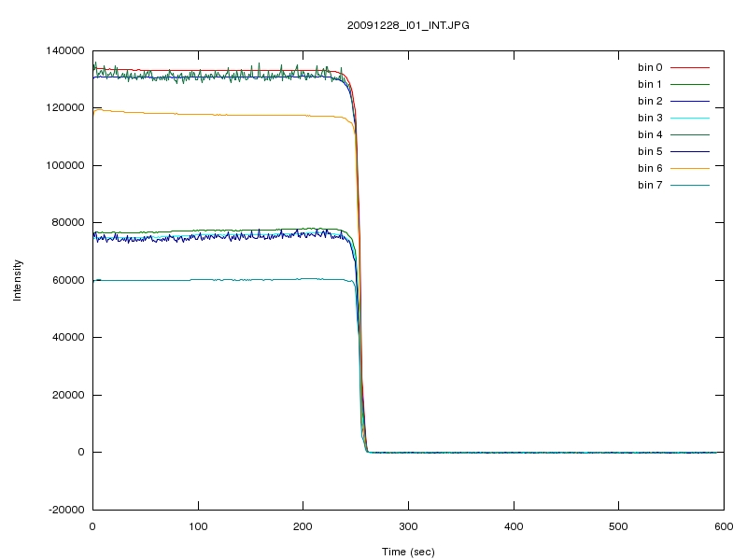
Task: Click the 'bin 5' legend label
Action: point(650,151)
